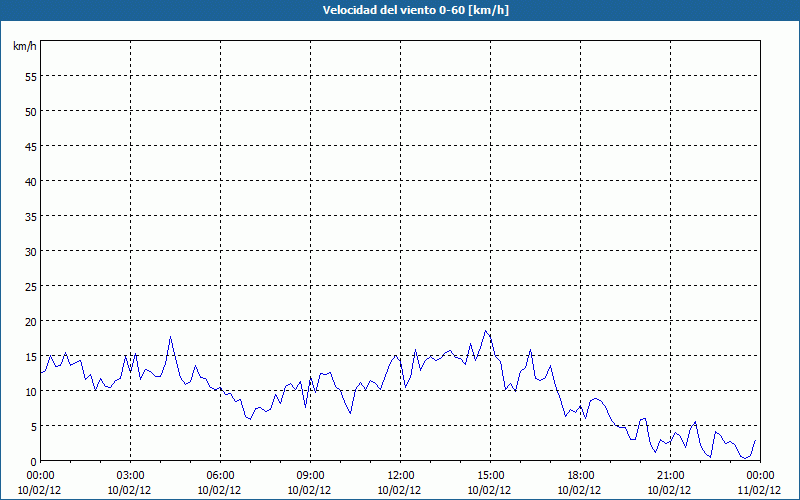
Task: Click the y-axis value 35
Action: (x=31, y=216)
